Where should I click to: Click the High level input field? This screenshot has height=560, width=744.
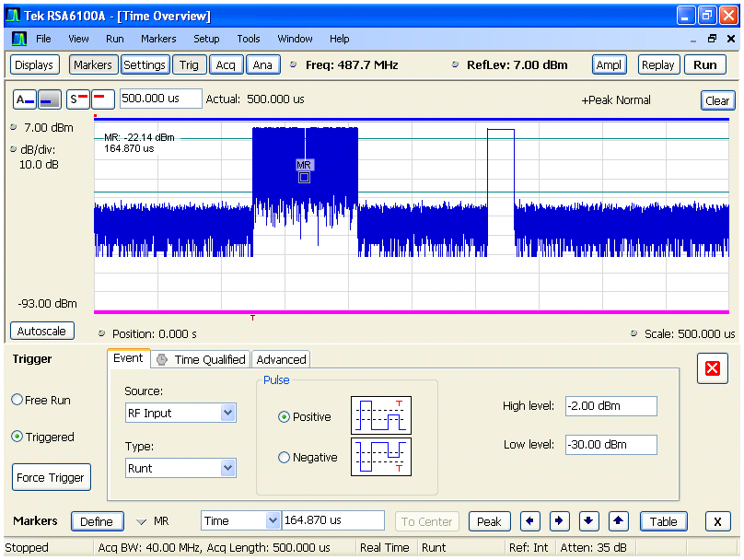click(x=610, y=406)
